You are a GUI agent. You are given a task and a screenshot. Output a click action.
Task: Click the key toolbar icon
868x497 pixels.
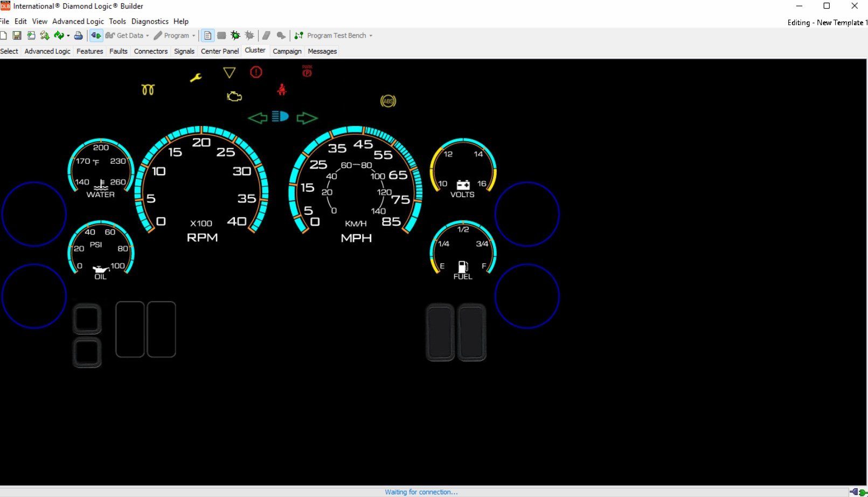pyautogui.click(x=281, y=36)
